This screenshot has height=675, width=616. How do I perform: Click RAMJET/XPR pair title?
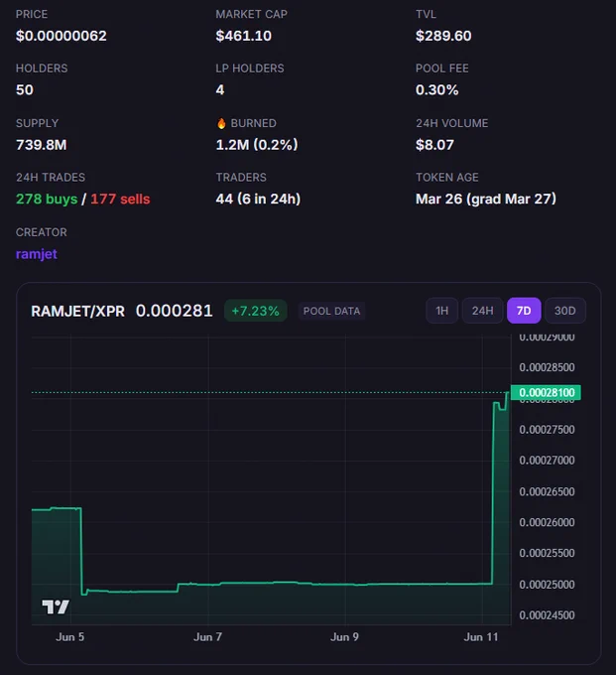tap(77, 311)
